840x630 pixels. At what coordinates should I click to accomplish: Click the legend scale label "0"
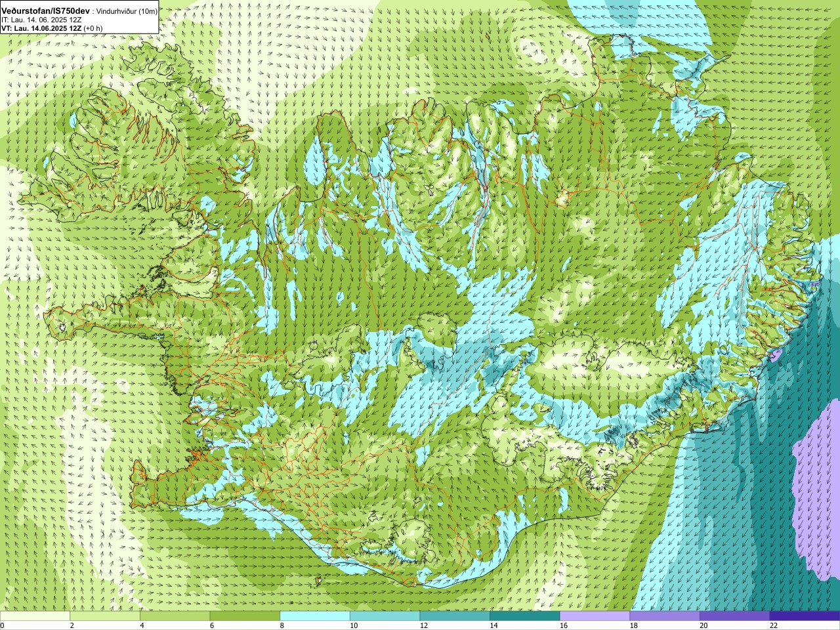pyautogui.click(x=3, y=625)
